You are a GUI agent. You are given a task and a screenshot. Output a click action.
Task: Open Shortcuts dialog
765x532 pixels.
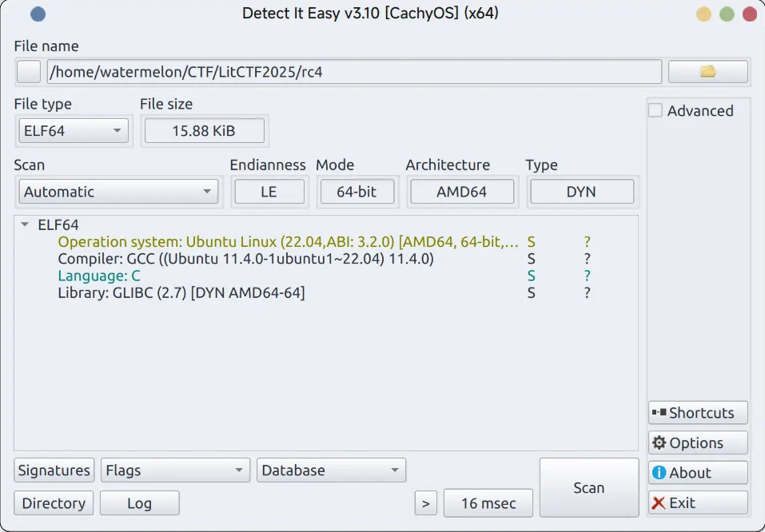[698, 412]
